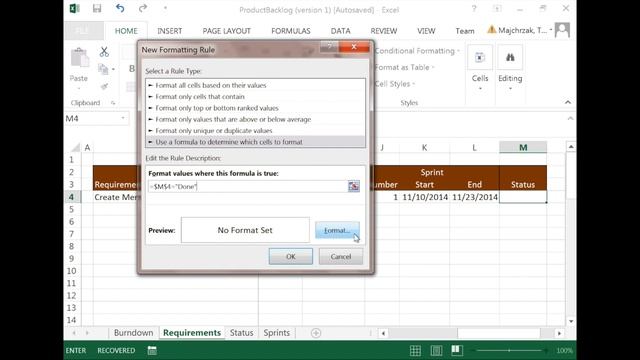640x360 pixels.
Task: Open the HOME ribbon tab
Action: tap(126, 31)
